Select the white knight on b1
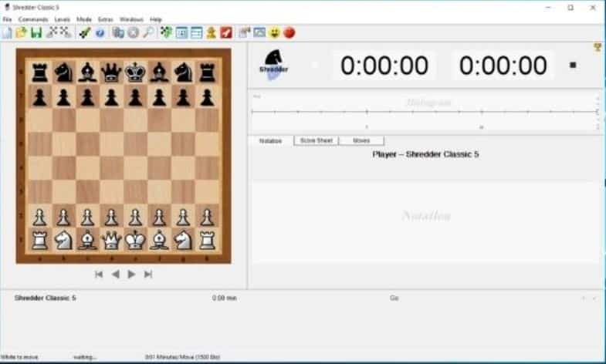 click(63, 240)
